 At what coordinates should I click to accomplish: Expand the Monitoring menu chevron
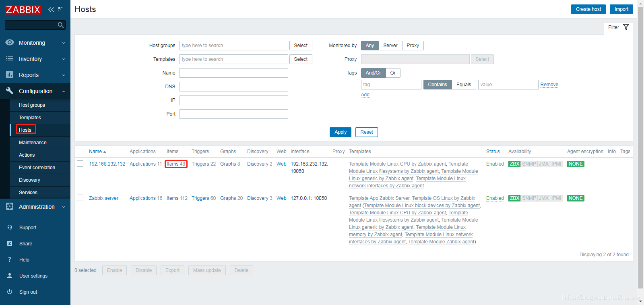click(x=64, y=43)
